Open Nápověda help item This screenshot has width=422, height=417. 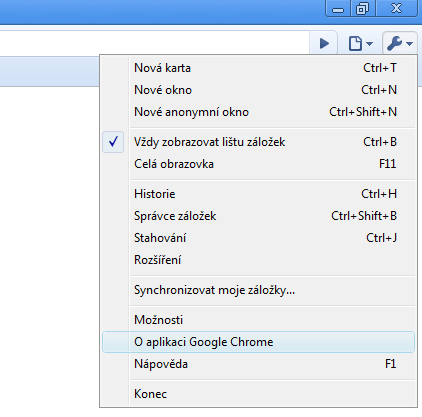click(258, 364)
